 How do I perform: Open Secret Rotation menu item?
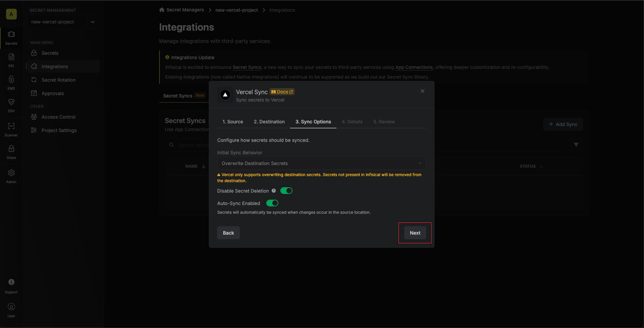pyautogui.click(x=63, y=80)
